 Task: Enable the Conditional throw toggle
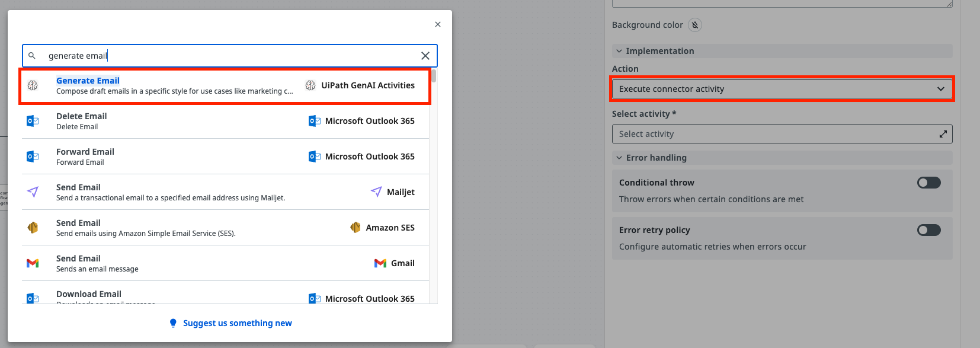tap(929, 183)
